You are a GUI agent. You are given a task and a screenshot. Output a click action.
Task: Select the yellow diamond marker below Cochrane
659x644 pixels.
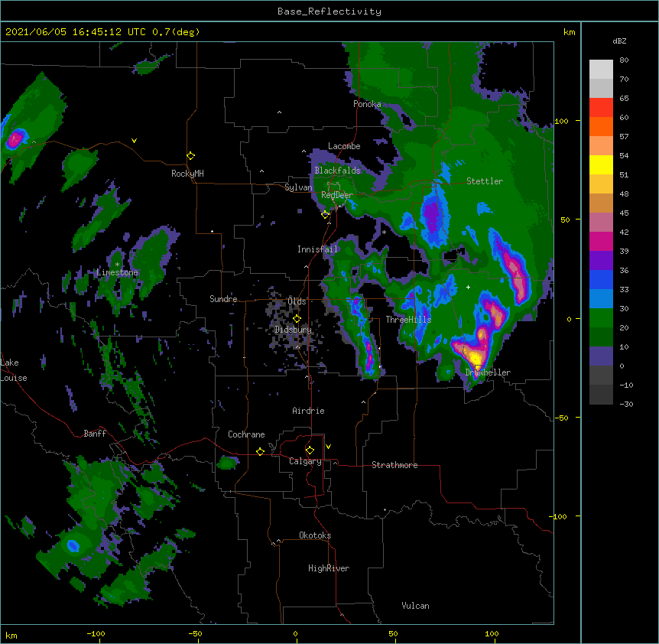[x=261, y=451]
